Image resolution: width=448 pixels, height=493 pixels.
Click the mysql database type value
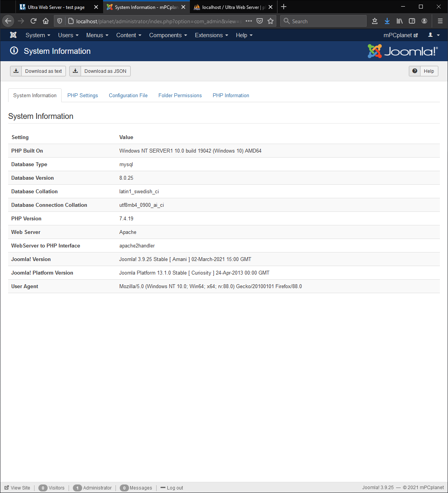tap(126, 164)
